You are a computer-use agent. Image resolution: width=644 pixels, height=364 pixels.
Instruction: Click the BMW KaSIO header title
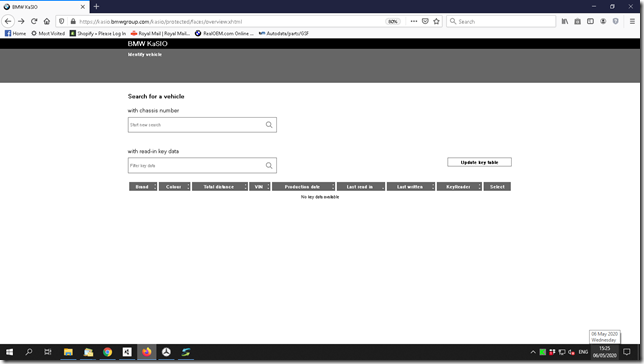point(147,44)
